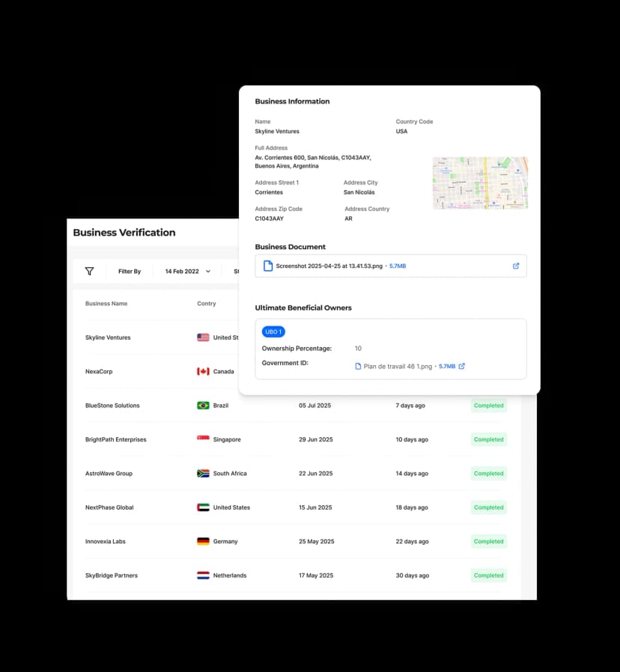The height and width of the screenshot is (672, 620).
Task: Open filter options via the funnel icon
Action: coord(90,271)
